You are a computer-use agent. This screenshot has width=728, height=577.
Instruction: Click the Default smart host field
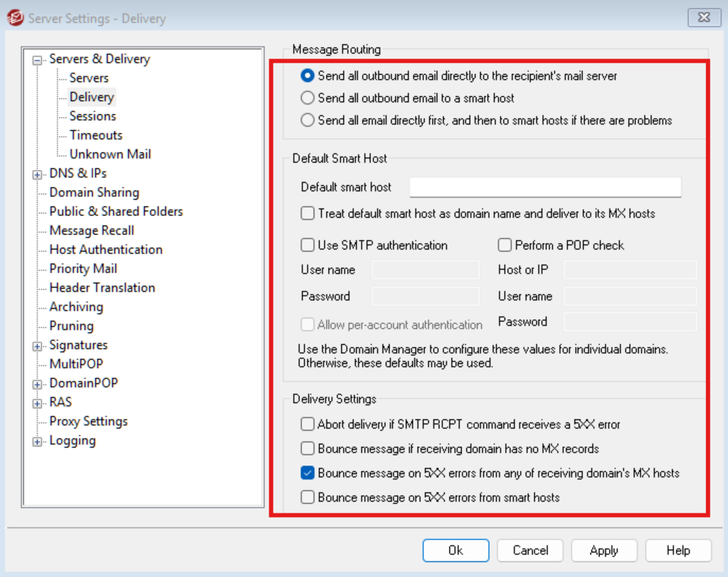tap(545, 187)
